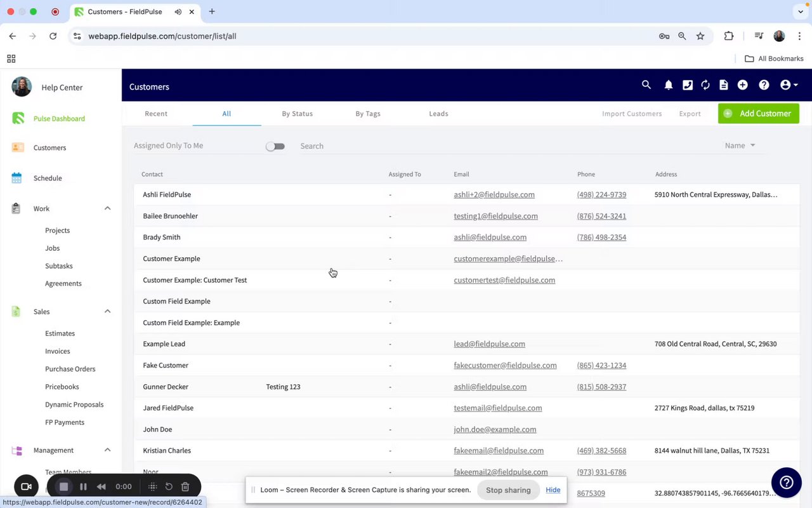Viewport: 812px width, 508px height.
Task: Pause the Loom recording
Action: click(83, 486)
